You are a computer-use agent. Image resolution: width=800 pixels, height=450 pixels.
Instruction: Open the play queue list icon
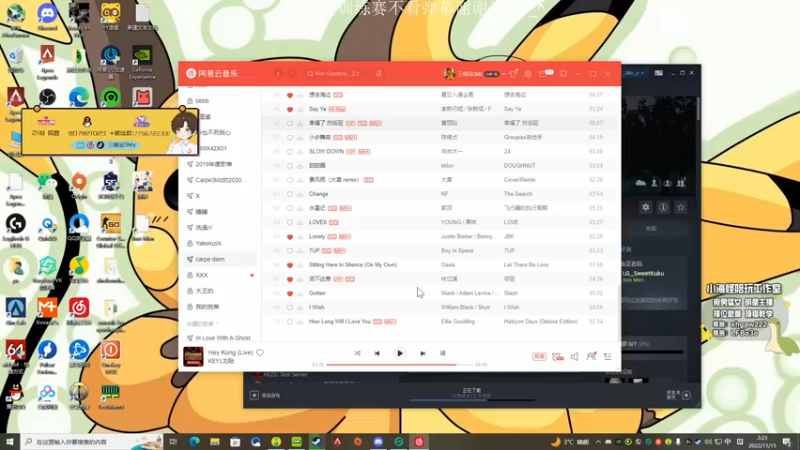pyautogui.click(x=608, y=357)
